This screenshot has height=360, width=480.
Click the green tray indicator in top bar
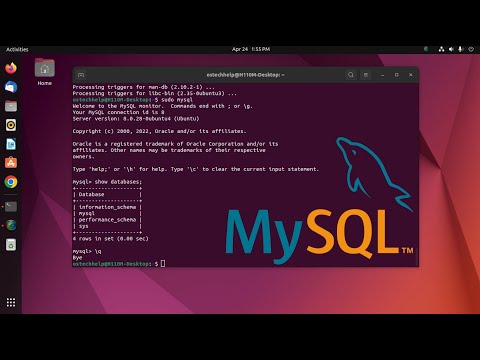[426, 49]
